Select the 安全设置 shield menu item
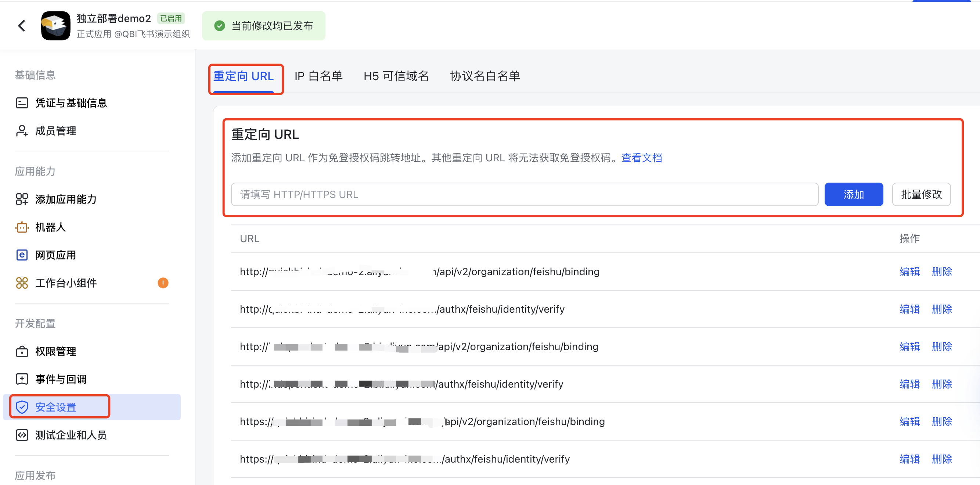This screenshot has height=485, width=980. pyautogui.click(x=56, y=407)
